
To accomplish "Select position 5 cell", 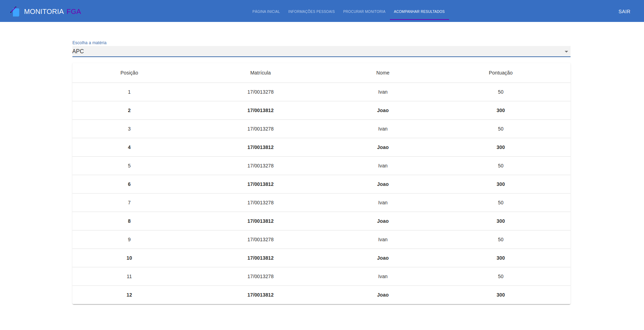I will point(129,166).
